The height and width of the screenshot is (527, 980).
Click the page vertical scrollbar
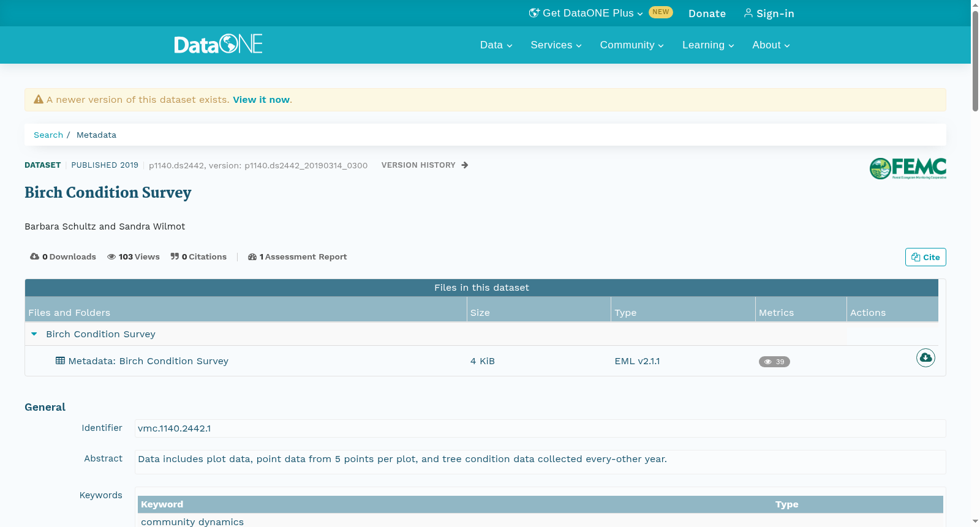975,61
